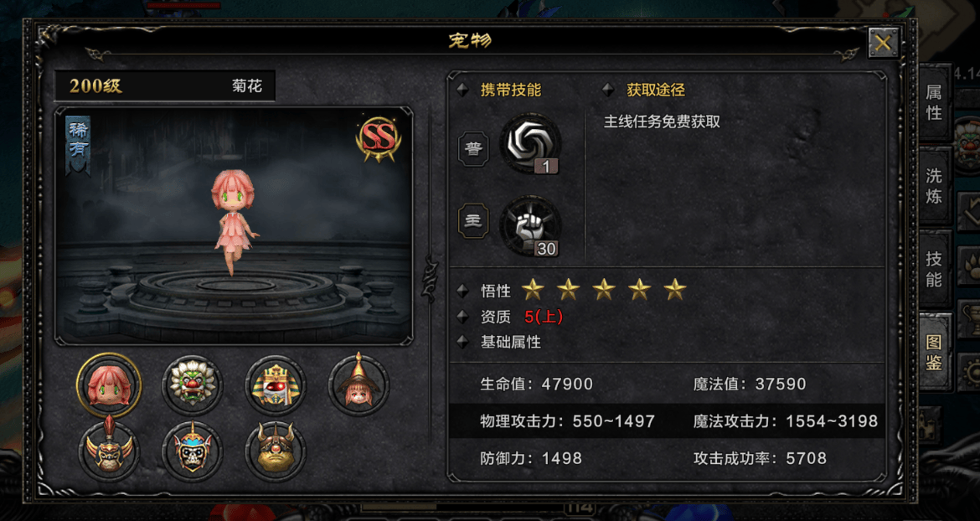980x521 pixels.
Task: Select the pink-haired girl pet portrait
Action: click(x=109, y=385)
